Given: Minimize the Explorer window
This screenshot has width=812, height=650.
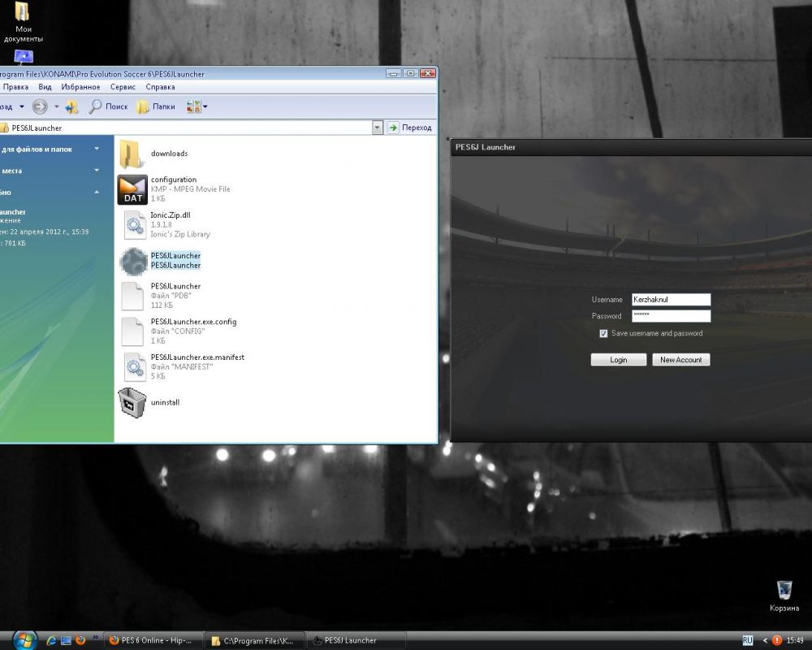Looking at the screenshot, I should coord(394,74).
